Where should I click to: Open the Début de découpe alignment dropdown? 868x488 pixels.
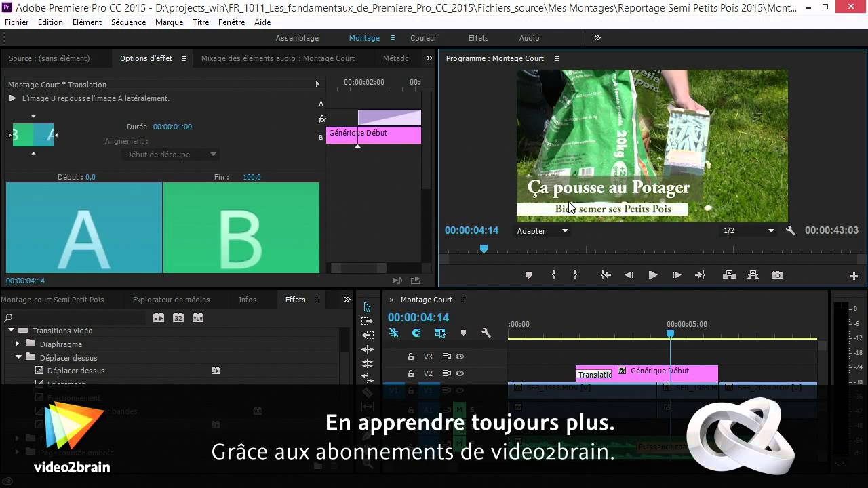click(x=171, y=155)
